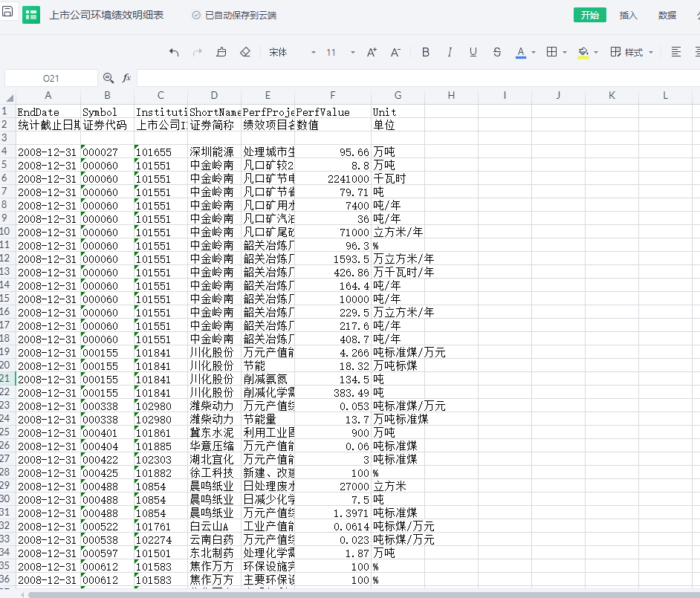
Task: Switch to the 插入 tab
Action: 629,15
